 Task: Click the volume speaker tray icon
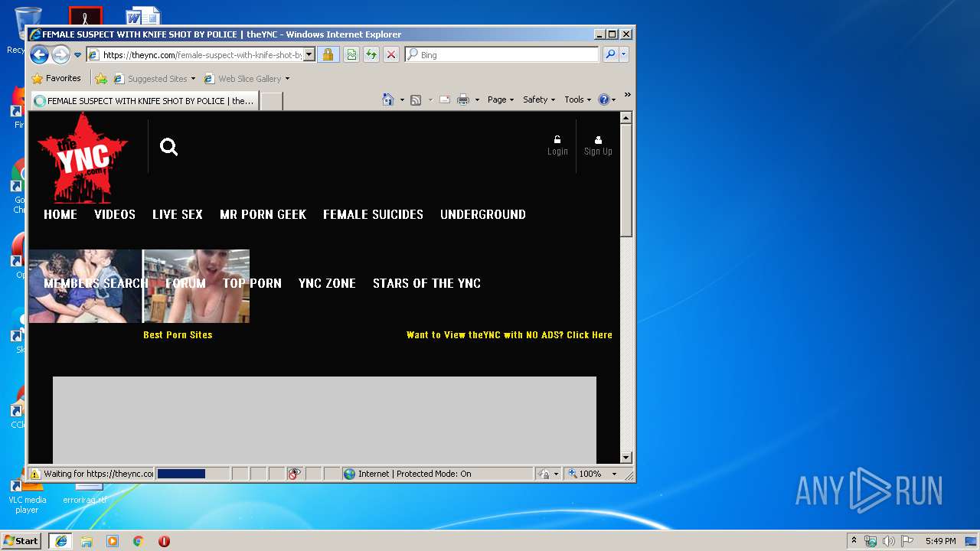(888, 541)
